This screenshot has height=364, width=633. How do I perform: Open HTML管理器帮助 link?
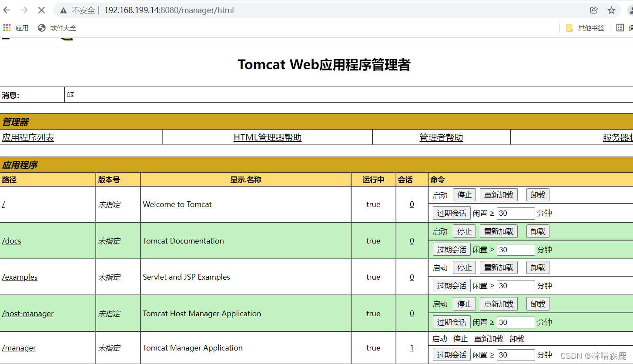coord(268,137)
